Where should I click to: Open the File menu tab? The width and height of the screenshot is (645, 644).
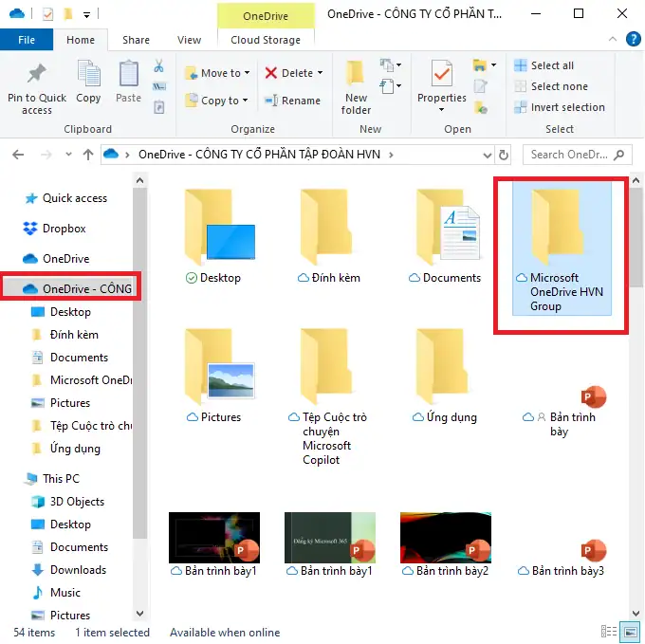[27, 40]
